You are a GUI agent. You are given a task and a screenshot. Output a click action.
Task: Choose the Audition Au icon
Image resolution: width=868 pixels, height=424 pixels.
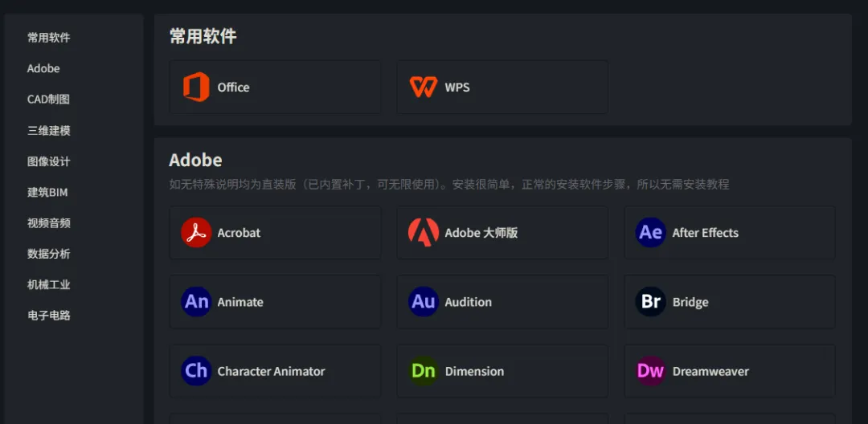tap(424, 302)
